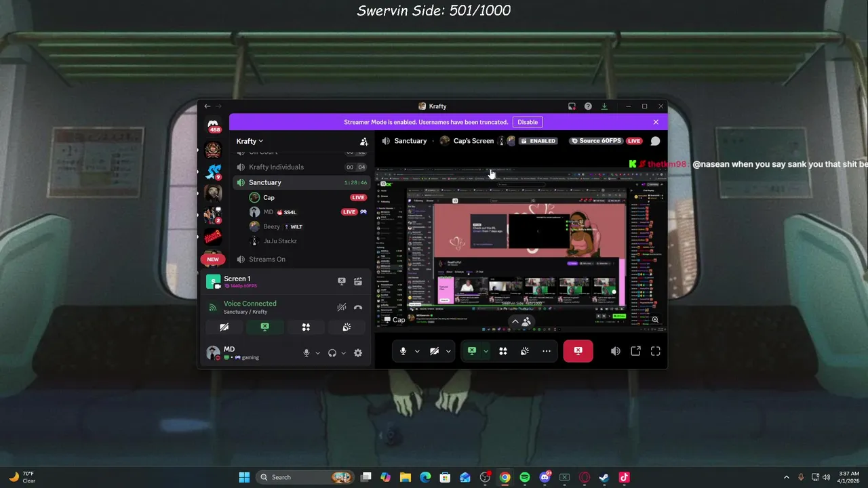This screenshot has width=868, height=488.
Task: Open soundboard from stream control bar
Action: point(525,351)
